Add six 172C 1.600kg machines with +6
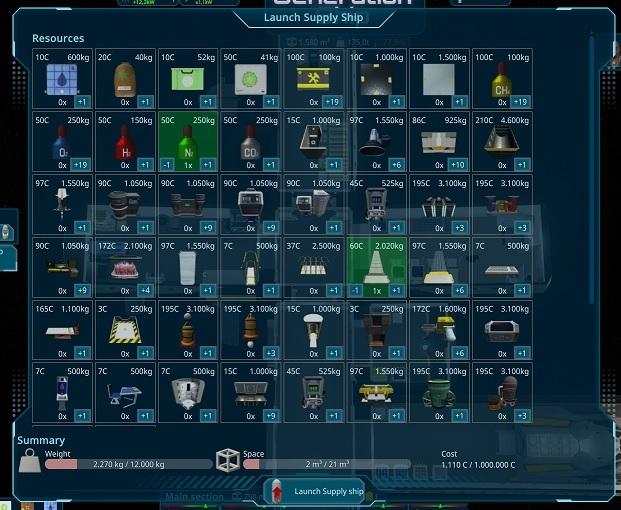Image resolution: width=621 pixels, height=510 pixels. pyautogui.click(x=459, y=353)
